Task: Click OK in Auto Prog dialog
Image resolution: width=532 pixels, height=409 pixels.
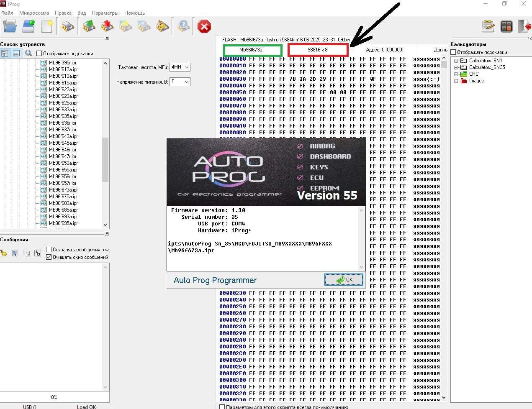Action: pos(344,280)
